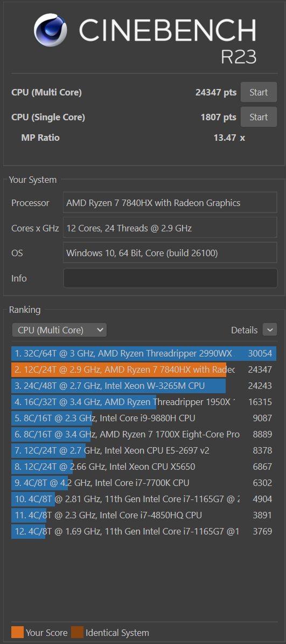Screen dimensions: 286x644
Task: Select the Xeon X5650 ranking row
Action: click(x=144, y=467)
